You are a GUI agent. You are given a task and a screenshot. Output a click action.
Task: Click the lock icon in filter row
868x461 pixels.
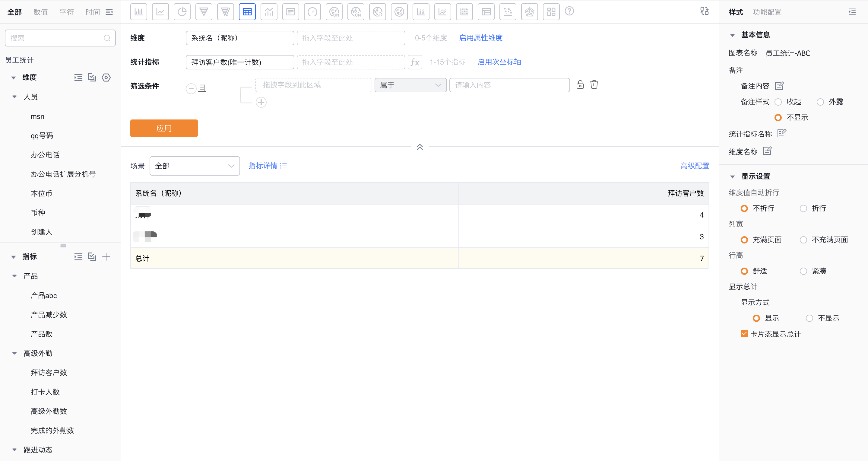point(580,84)
